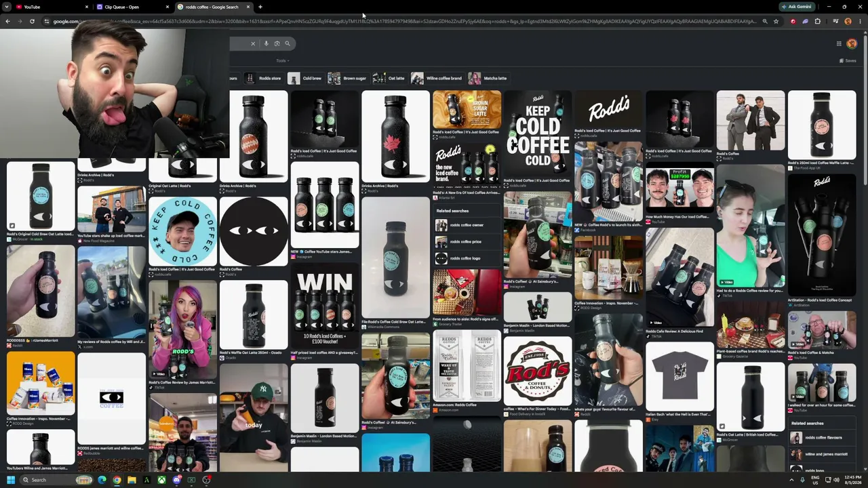Image resolution: width=868 pixels, height=488 pixels.
Task: Open the Google account avatar
Action: (852, 43)
